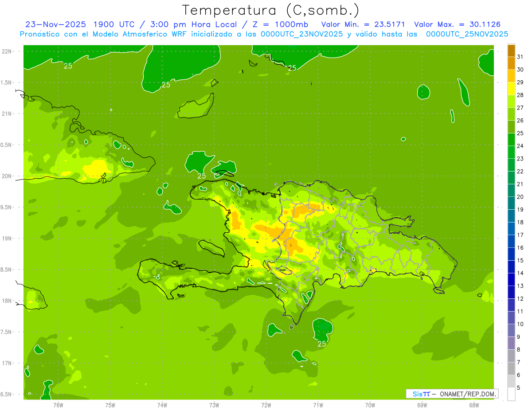Click the green legend swatch between 24 and 25

511,140
